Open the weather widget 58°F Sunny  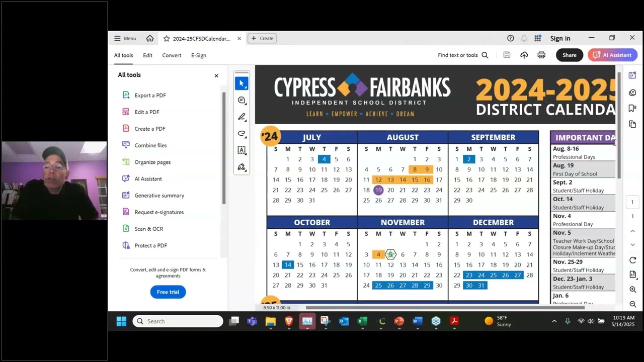tap(499, 321)
